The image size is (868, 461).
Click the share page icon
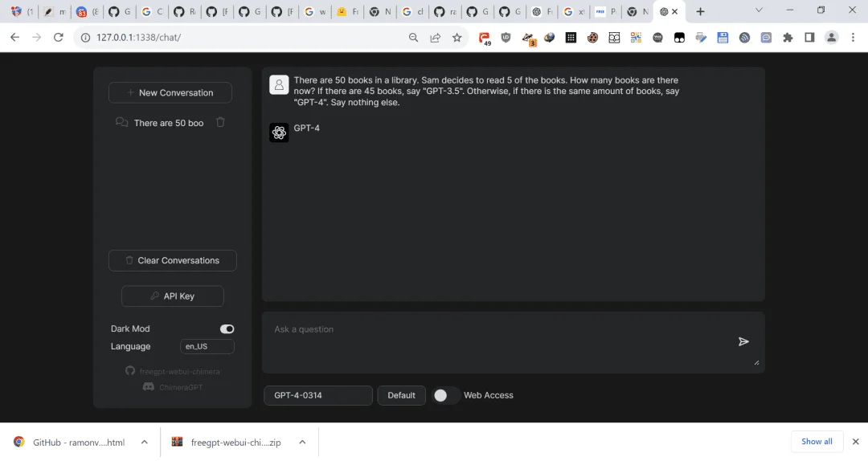[x=435, y=38]
